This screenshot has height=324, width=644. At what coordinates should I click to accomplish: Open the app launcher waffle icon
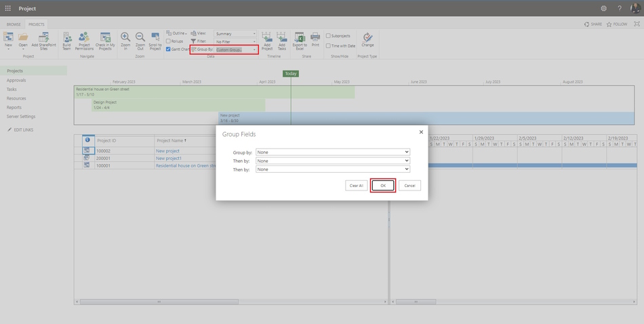[x=8, y=8]
